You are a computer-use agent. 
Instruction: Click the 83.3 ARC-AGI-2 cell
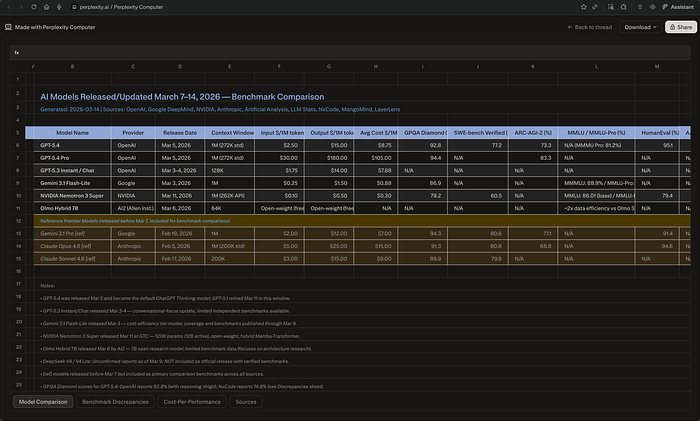[x=533, y=158]
